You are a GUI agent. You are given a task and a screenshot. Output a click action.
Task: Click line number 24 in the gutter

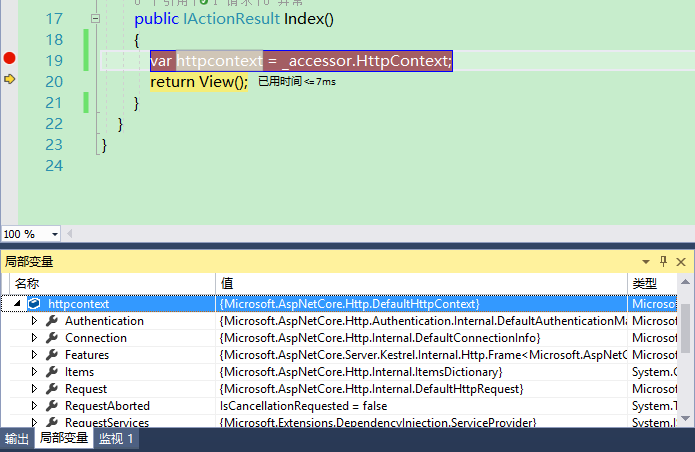54,166
